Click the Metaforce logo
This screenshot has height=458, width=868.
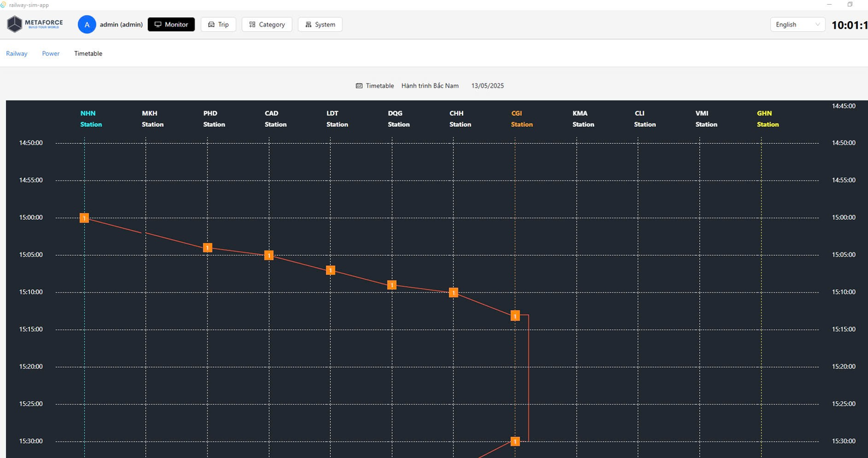point(35,24)
